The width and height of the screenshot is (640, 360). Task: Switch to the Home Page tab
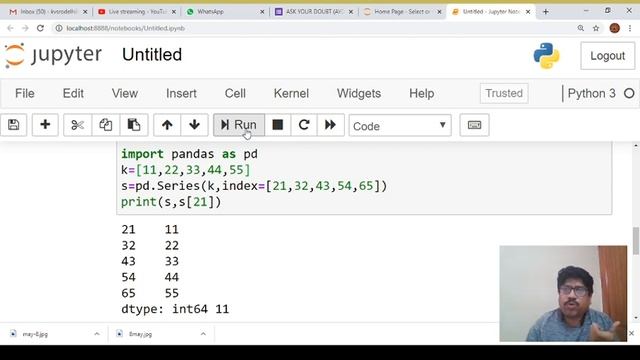pyautogui.click(x=402, y=12)
